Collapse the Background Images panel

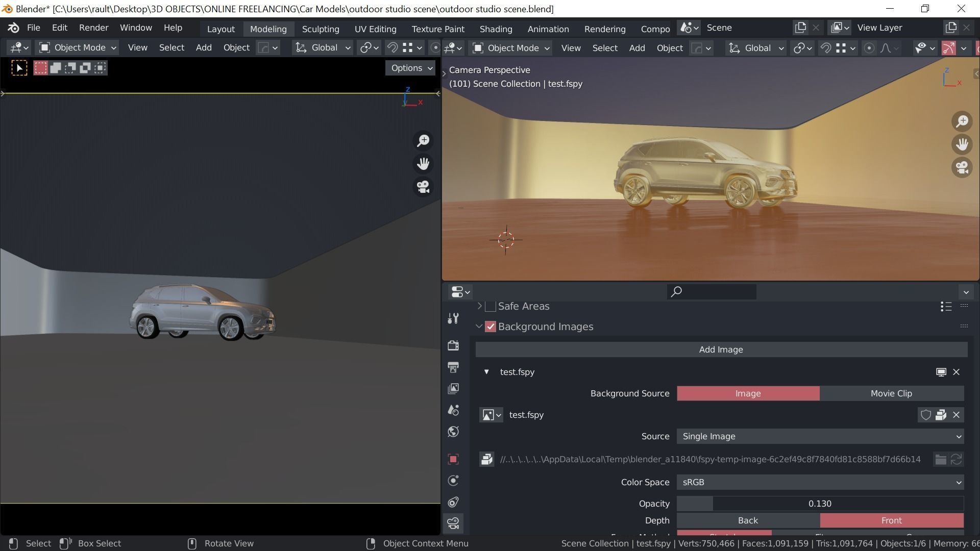479,327
